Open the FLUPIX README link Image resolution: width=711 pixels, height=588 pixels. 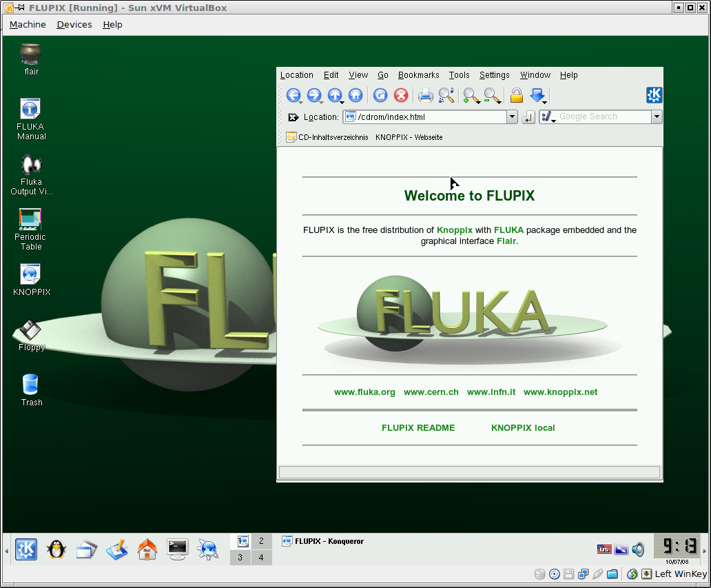[418, 428]
